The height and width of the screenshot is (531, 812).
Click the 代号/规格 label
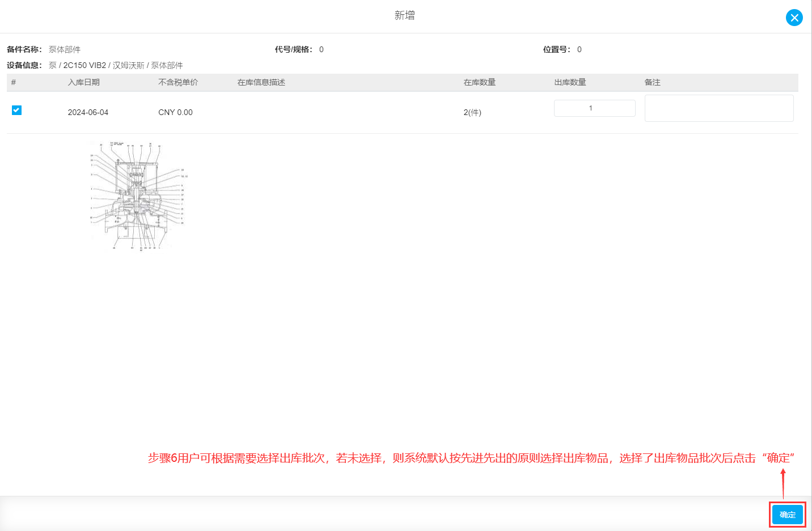click(294, 49)
